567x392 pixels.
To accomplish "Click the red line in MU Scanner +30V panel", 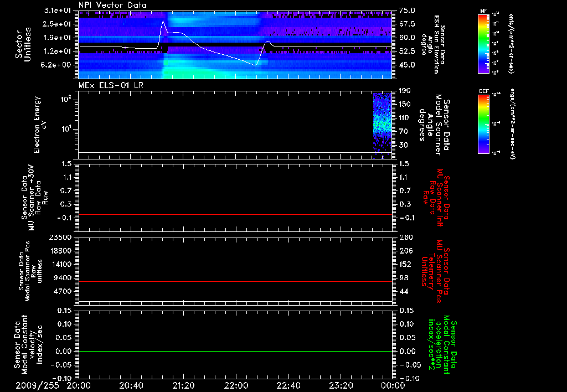I will [x=235, y=214].
